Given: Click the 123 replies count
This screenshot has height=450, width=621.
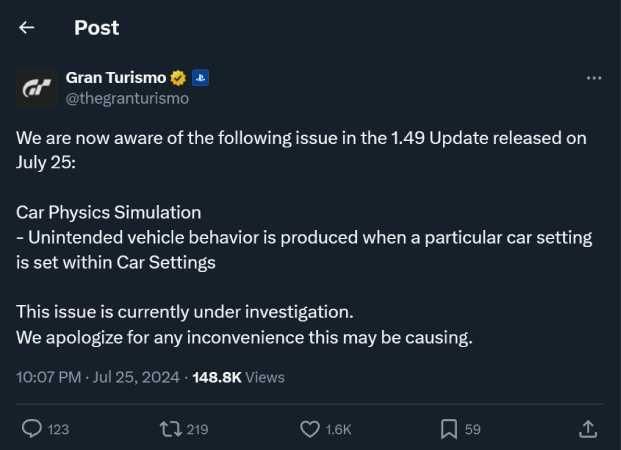Looking at the screenshot, I should pyautogui.click(x=58, y=429).
